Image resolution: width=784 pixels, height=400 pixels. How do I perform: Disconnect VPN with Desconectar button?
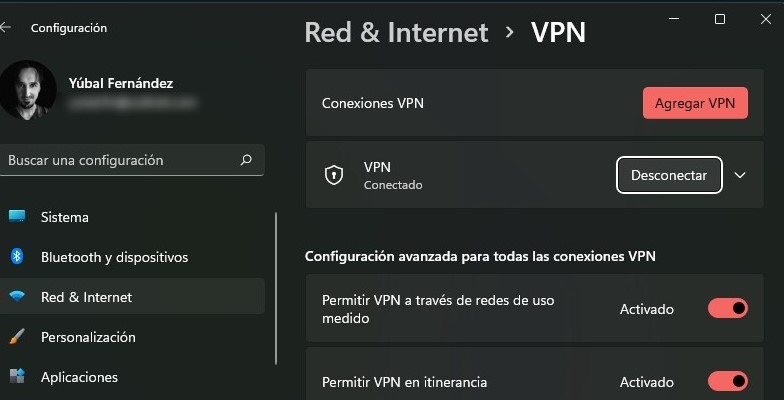[669, 175]
